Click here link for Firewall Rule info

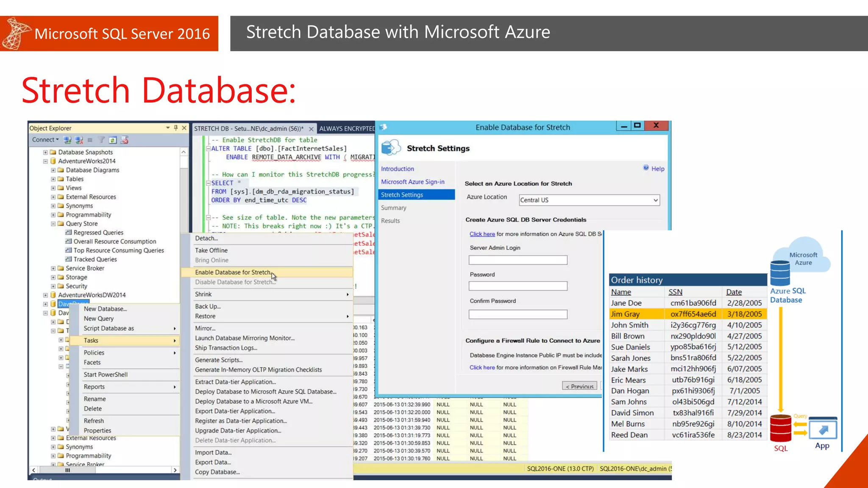pyautogui.click(x=482, y=367)
